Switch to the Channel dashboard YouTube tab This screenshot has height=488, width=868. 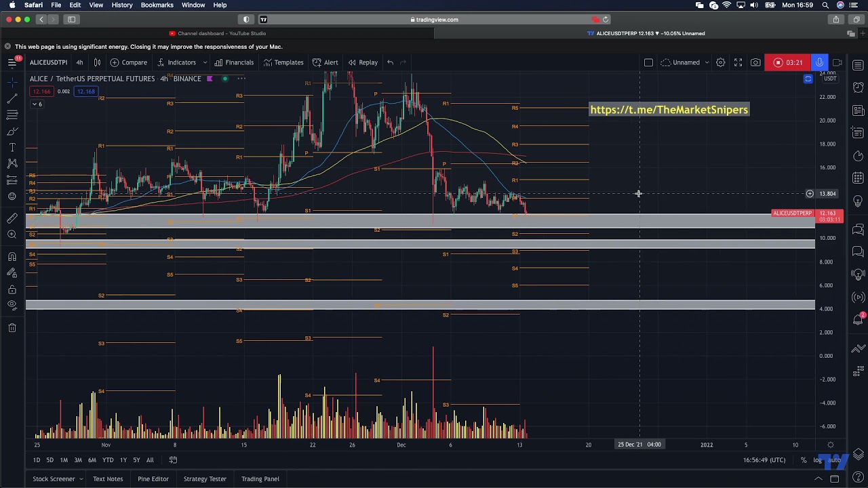[217, 33]
